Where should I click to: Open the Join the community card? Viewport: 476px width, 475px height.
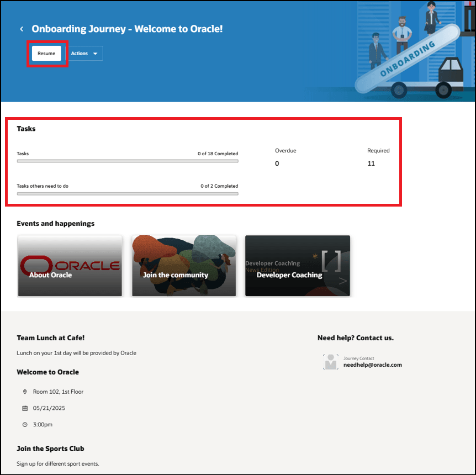click(x=184, y=266)
